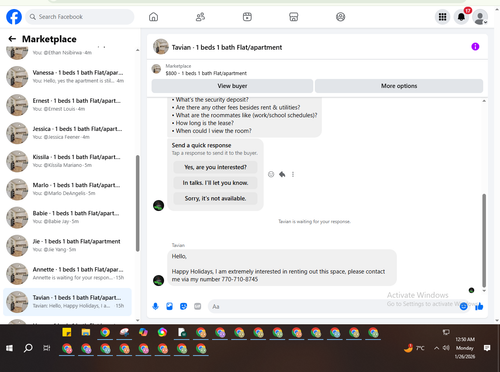Click Tavian's avatar in chat header
Image resolution: width=500 pixels, height=372 pixels.
161,47
